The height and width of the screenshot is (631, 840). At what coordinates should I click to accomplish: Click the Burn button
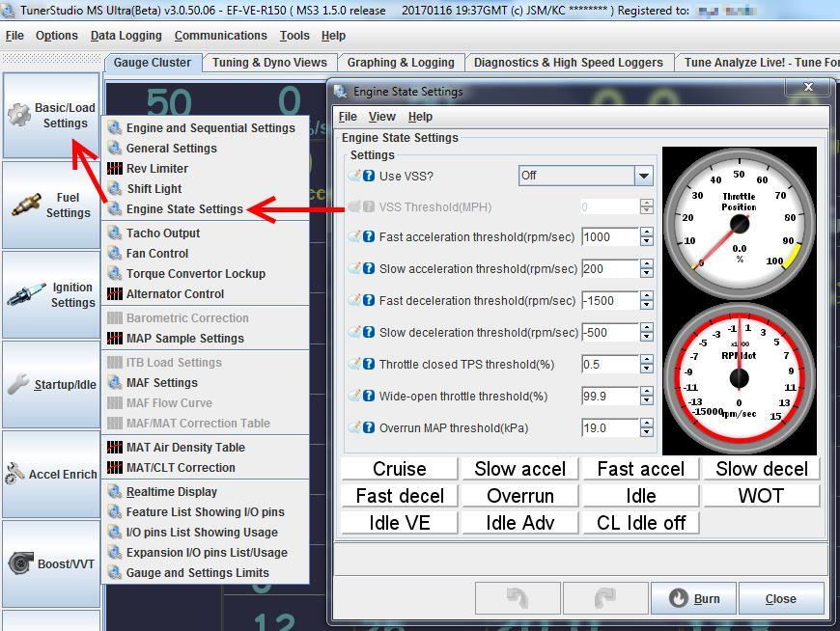[x=694, y=598]
